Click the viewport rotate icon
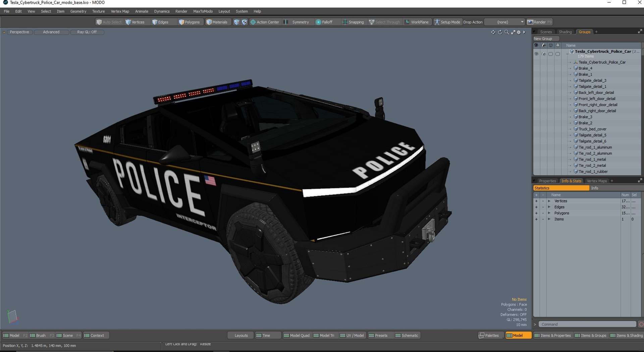The image size is (644, 352). (x=500, y=32)
